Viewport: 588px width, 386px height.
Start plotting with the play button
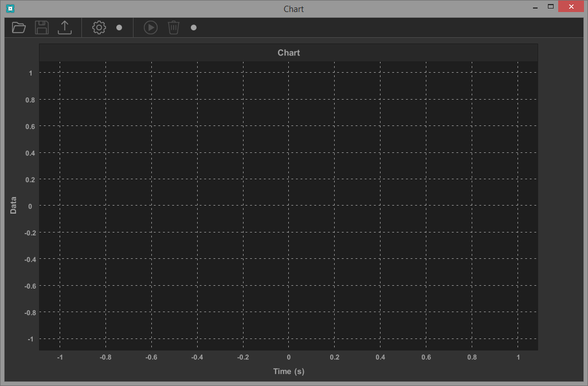151,27
